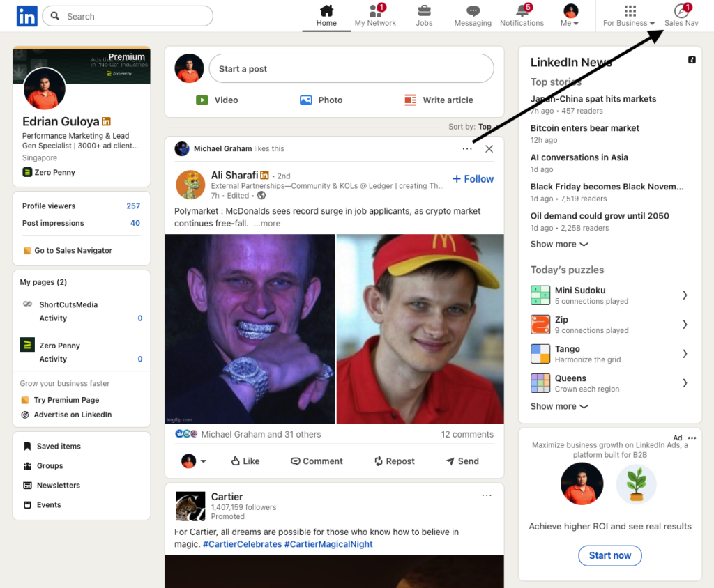Screen dimensions: 714x588
Task: Open the Notifications bell
Action: [522, 11]
